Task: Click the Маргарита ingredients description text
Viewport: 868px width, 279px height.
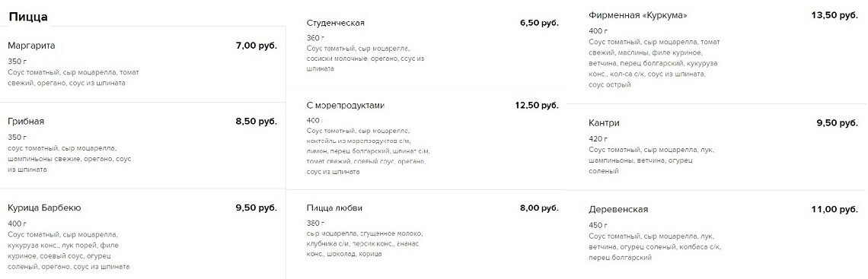Action: pyautogui.click(x=74, y=78)
